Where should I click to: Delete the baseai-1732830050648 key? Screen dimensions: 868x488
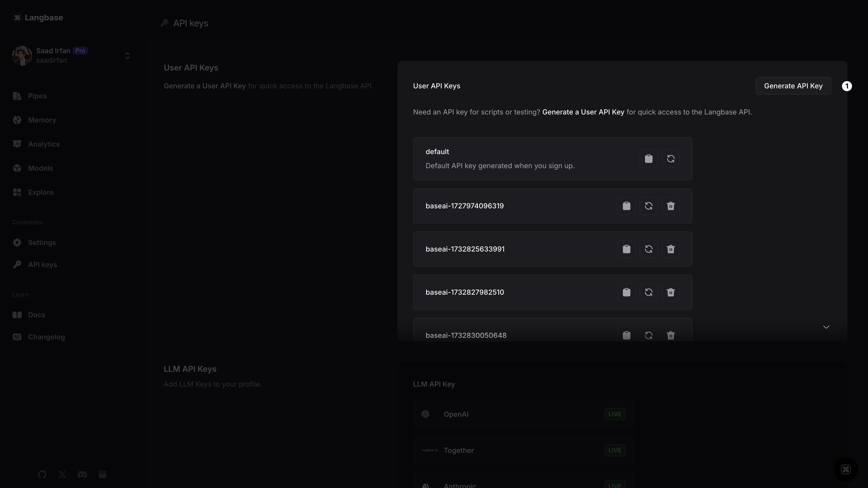[671, 335]
